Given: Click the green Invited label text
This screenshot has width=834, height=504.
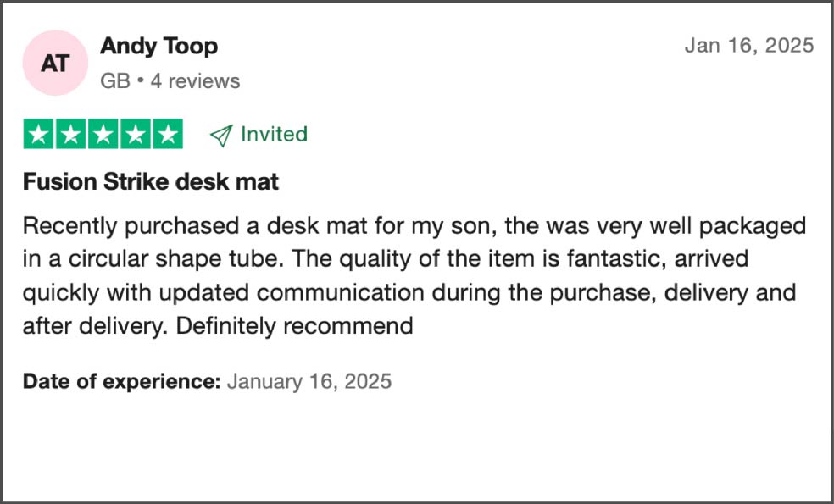Looking at the screenshot, I should tap(274, 134).
